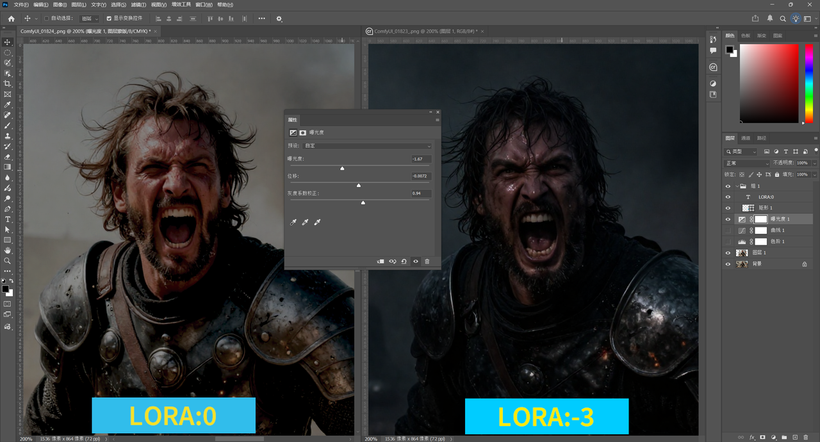Click the black point eyedropper in Properties

pyautogui.click(x=294, y=222)
